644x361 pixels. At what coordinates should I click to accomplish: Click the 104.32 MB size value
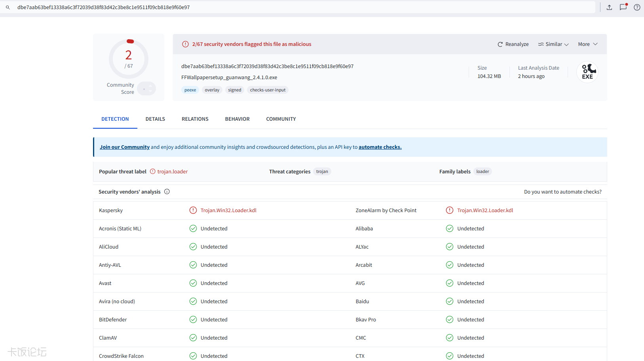point(489,76)
